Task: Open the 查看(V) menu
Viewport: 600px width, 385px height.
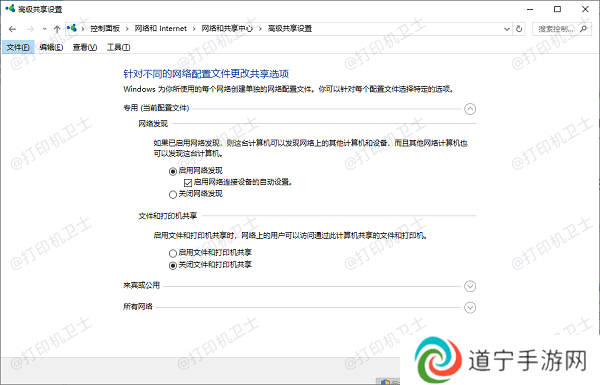Action: click(x=85, y=47)
